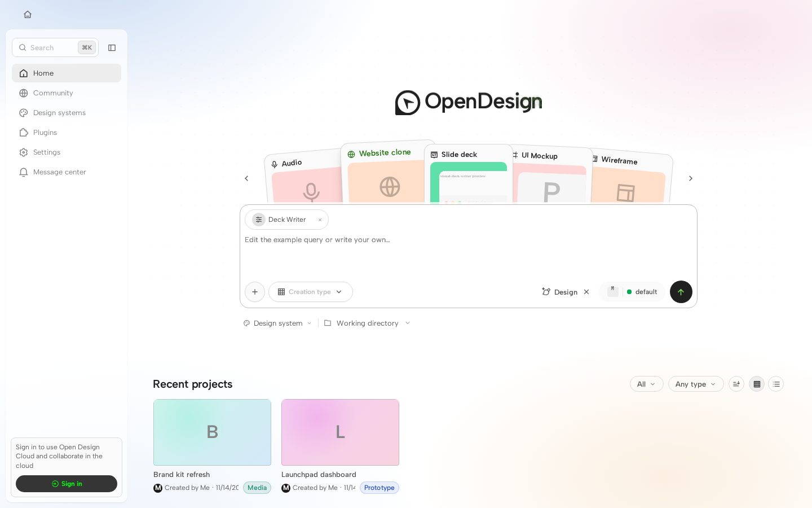The height and width of the screenshot is (508, 812).
Task: Click the Sign in button
Action: 67,484
